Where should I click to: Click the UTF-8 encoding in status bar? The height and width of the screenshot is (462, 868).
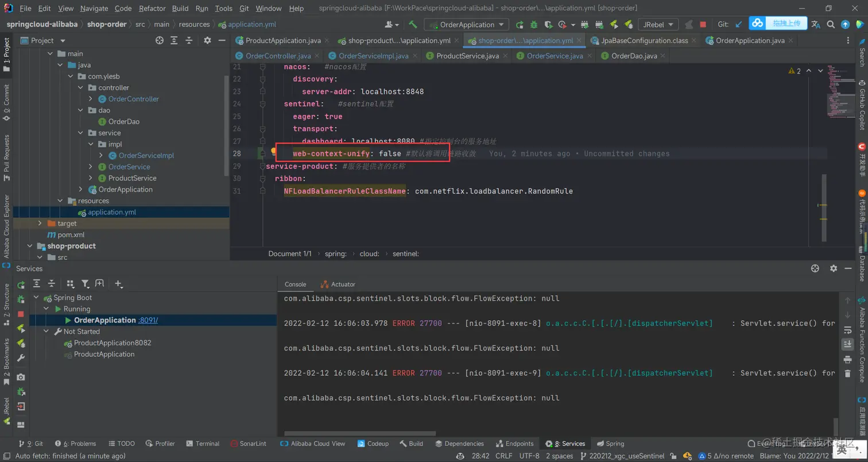pos(529,456)
